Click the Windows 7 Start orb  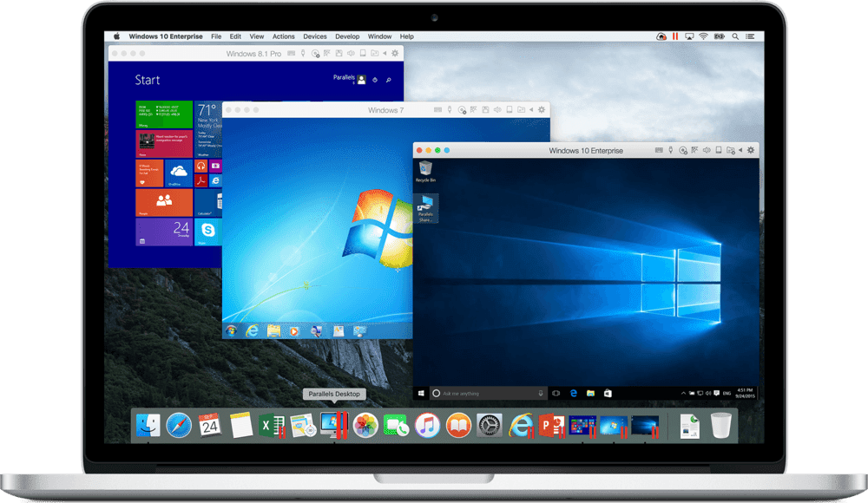pyautogui.click(x=232, y=330)
